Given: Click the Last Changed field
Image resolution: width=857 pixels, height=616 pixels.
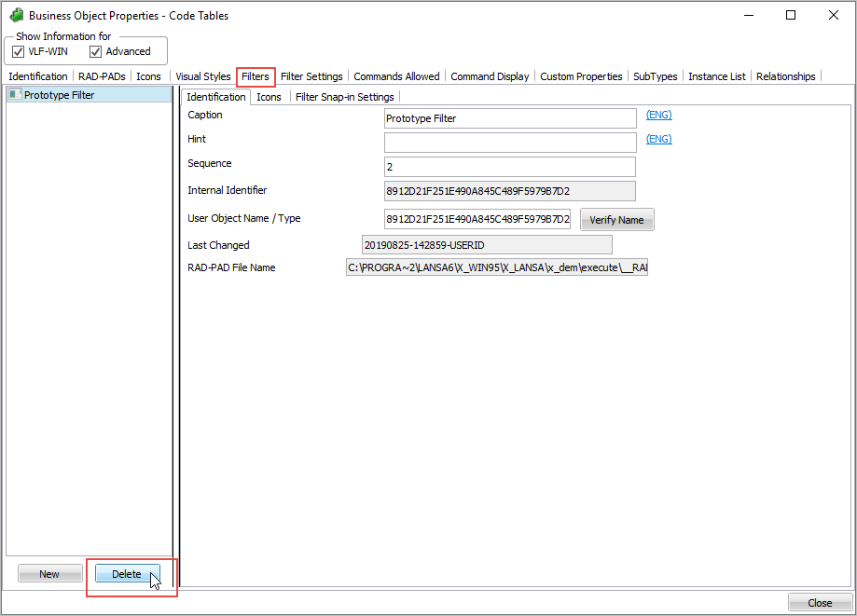Looking at the screenshot, I should pos(487,245).
